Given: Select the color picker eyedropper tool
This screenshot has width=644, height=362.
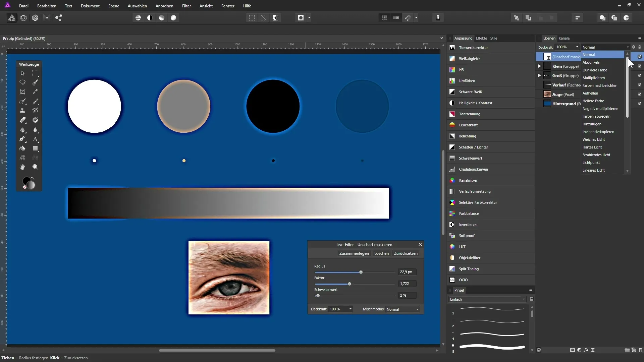Looking at the screenshot, I should [35, 92].
